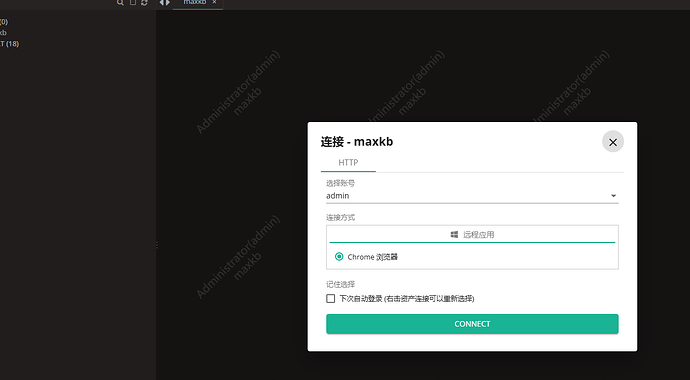Close the connect dialog with the X button
Screen dimensions: 690x380
[613, 142]
